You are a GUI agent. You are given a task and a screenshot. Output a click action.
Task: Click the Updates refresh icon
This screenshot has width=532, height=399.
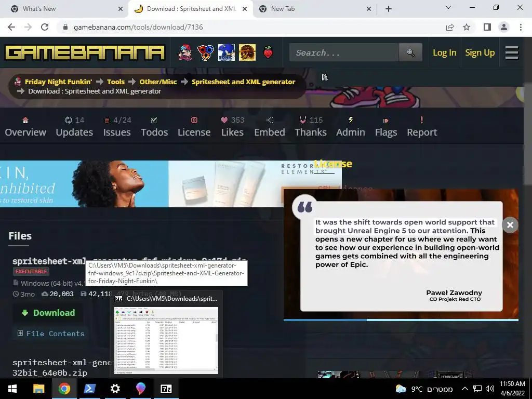point(69,120)
